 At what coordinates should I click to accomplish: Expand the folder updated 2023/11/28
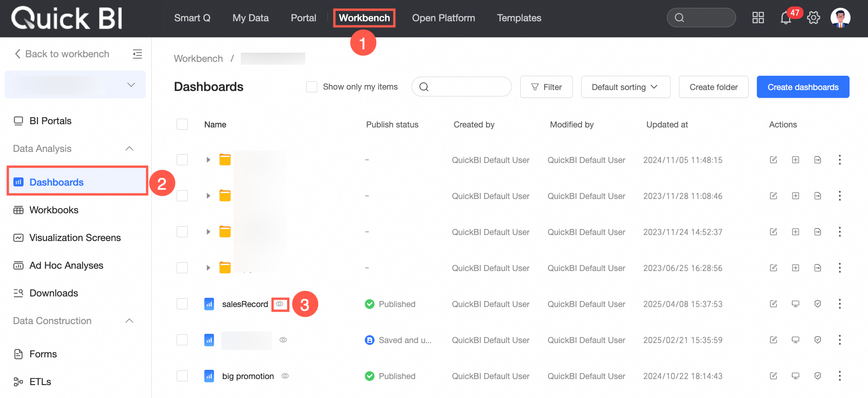click(x=208, y=196)
